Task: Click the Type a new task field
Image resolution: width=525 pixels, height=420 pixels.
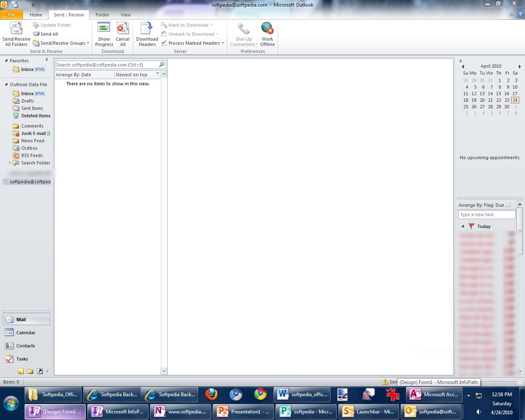Action: [486, 215]
